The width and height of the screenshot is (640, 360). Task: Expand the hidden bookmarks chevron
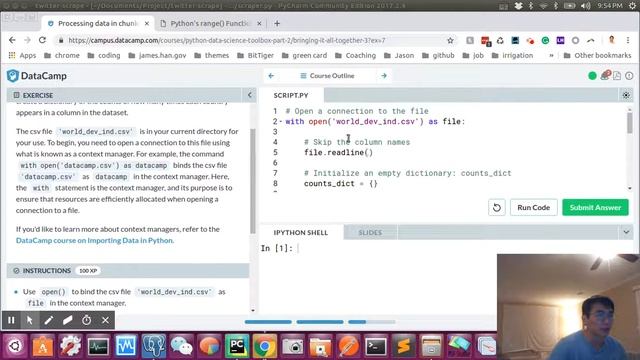(551, 55)
